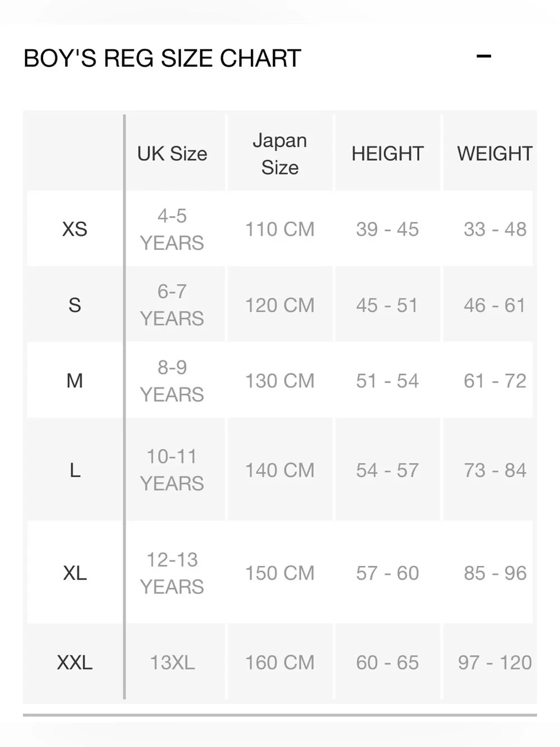Image resolution: width=560 pixels, height=747 pixels.
Task: Select the XXL size row label
Action: click(x=74, y=662)
